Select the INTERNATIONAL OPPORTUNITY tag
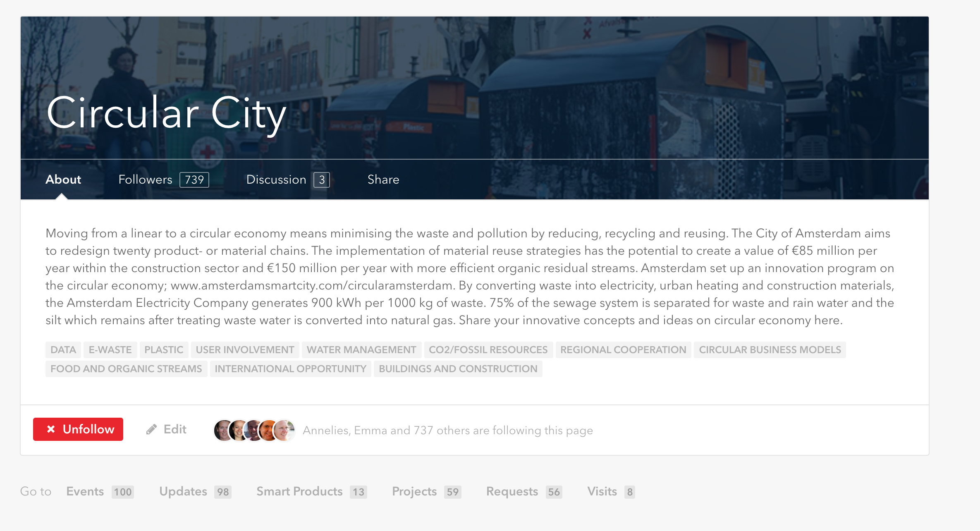The image size is (980, 531). tap(291, 369)
